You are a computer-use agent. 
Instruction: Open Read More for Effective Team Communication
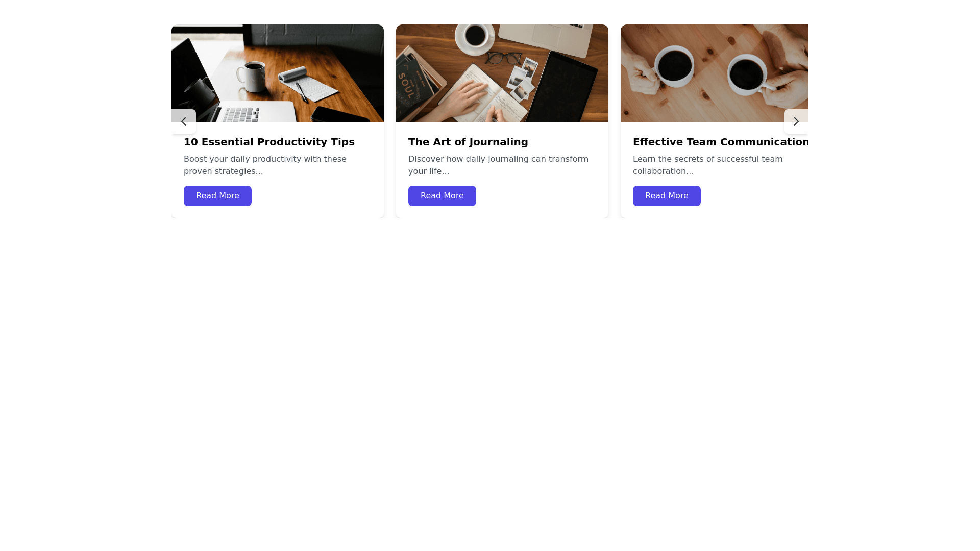(667, 196)
